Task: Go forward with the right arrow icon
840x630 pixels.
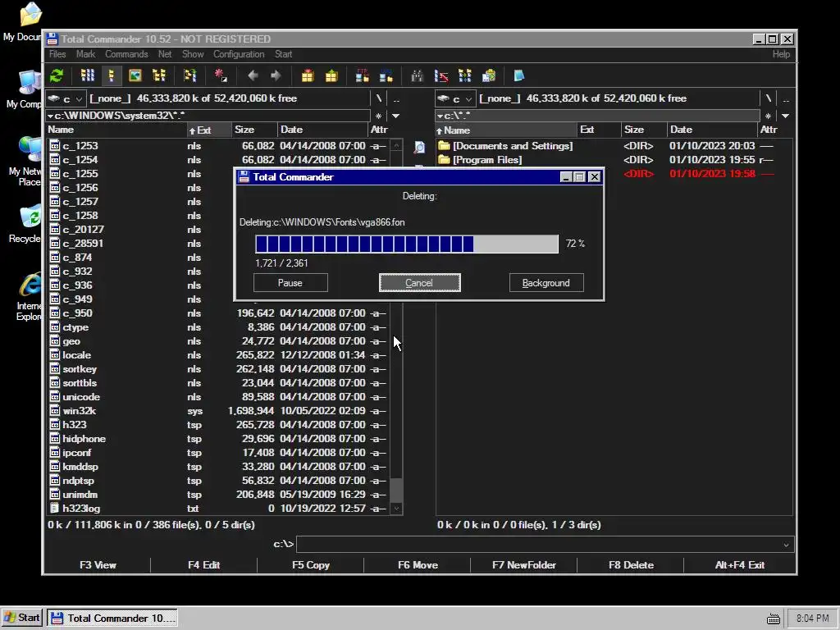Action: pyautogui.click(x=276, y=75)
